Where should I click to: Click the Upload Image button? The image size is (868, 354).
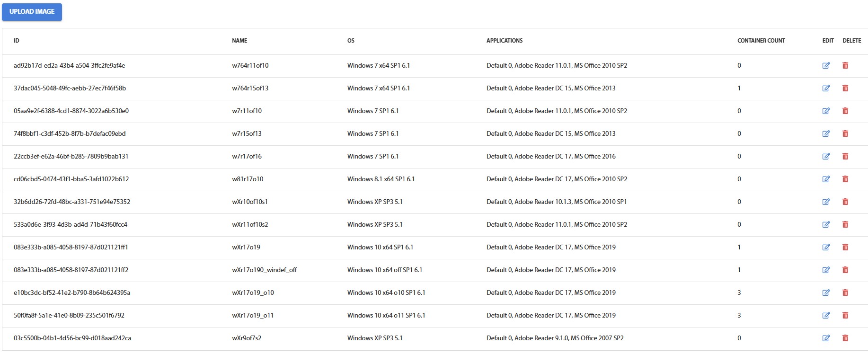(32, 12)
